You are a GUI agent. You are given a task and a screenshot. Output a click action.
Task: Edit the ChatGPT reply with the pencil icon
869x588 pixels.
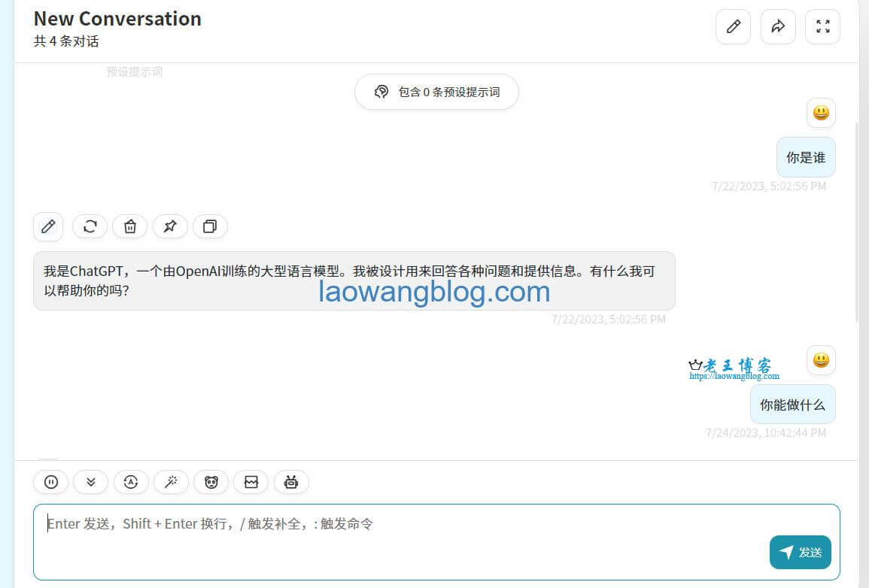click(48, 226)
